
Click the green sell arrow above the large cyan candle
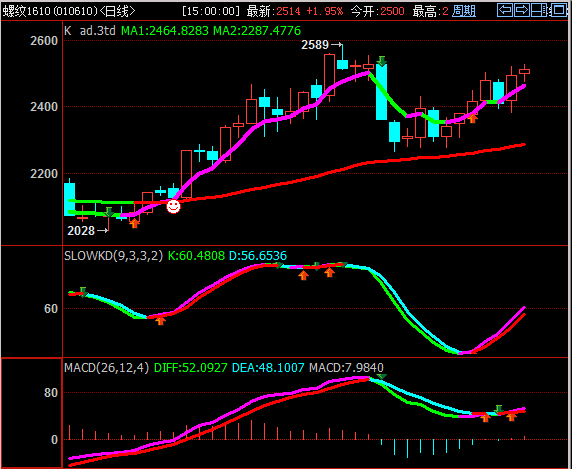[382, 61]
